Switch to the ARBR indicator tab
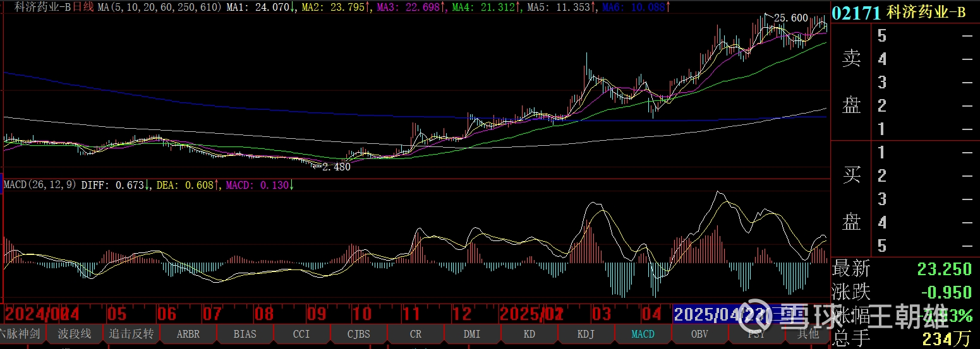 [x=188, y=334]
